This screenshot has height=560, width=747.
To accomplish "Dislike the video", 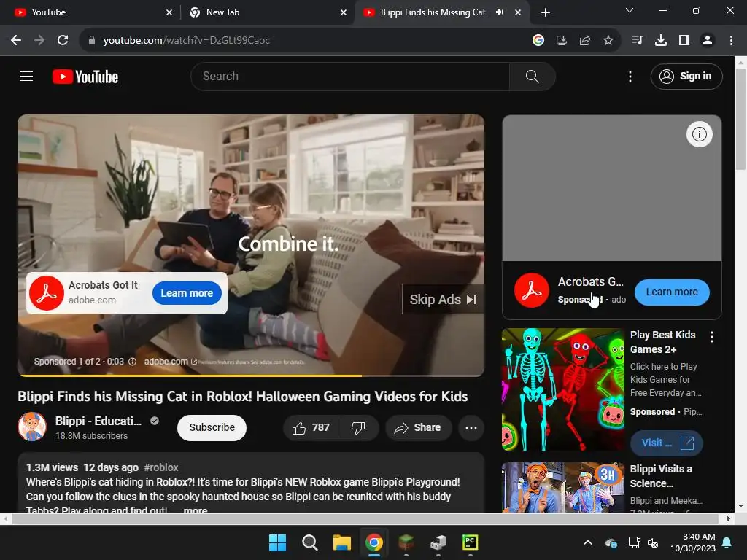I will [358, 427].
